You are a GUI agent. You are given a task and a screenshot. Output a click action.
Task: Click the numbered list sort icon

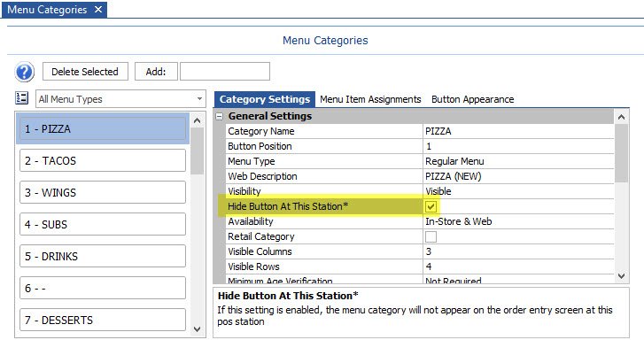[21, 98]
